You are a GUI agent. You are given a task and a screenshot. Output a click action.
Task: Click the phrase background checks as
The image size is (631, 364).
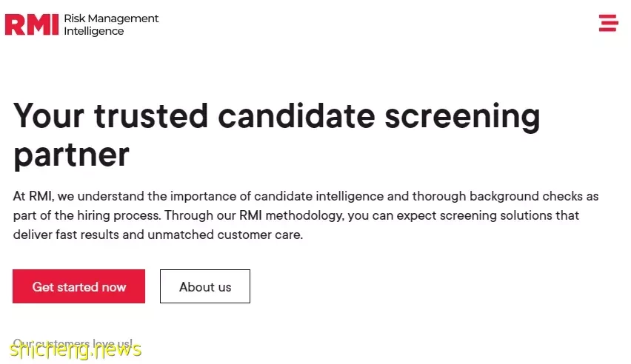point(534,196)
